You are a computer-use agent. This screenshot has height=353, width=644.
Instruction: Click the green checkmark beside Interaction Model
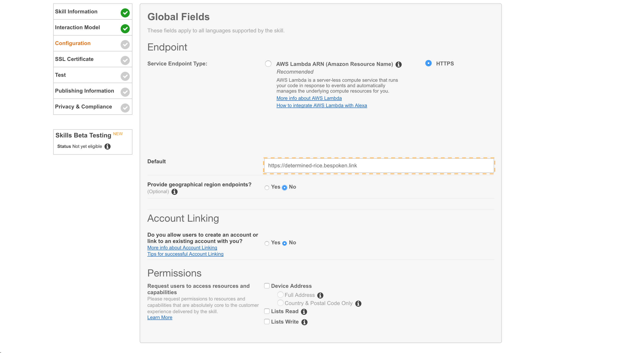125,29
